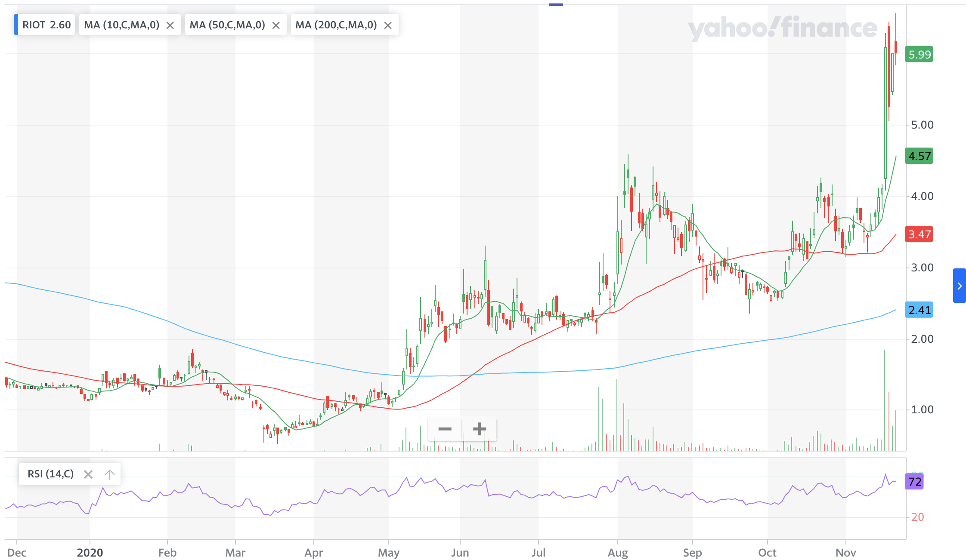This screenshot has width=966, height=560.
Task: Click the May label on time axis
Action: (x=389, y=553)
